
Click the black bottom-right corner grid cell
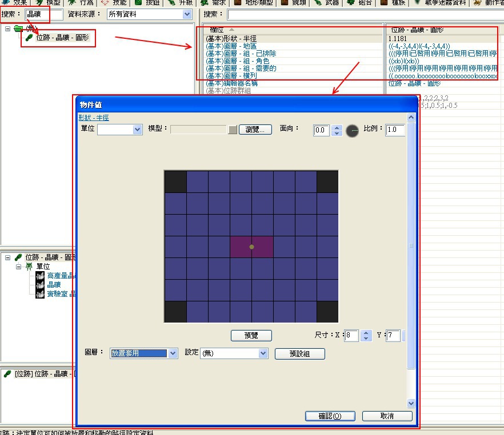pyautogui.click(x=327, y=312)
